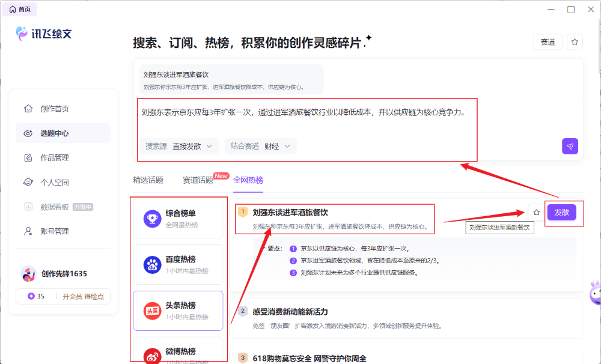
Task: Open topic 感受消费新动能新活力
Action: click(x=290, y=312)
